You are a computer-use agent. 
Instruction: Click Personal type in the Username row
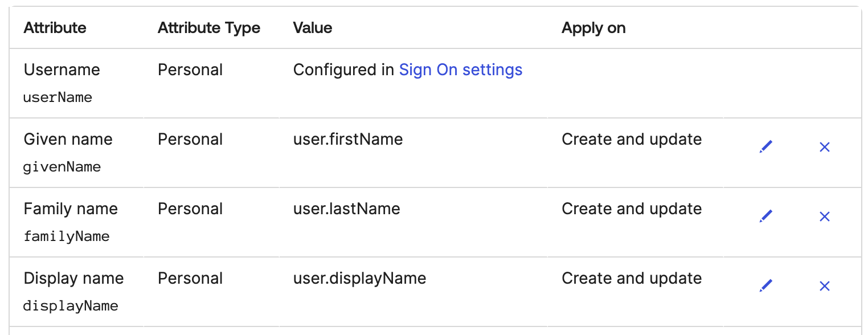[190, 70]
